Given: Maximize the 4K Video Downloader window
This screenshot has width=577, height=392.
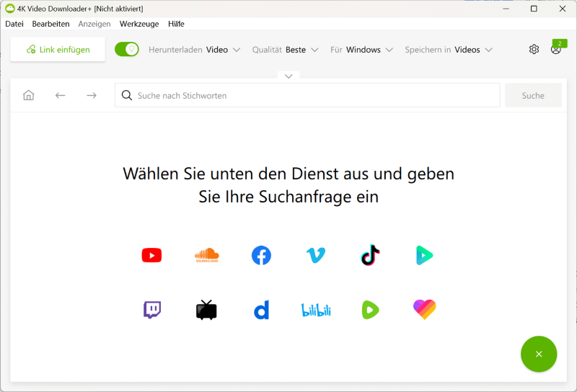Looking at the screenshot, I should click(534, 9).
